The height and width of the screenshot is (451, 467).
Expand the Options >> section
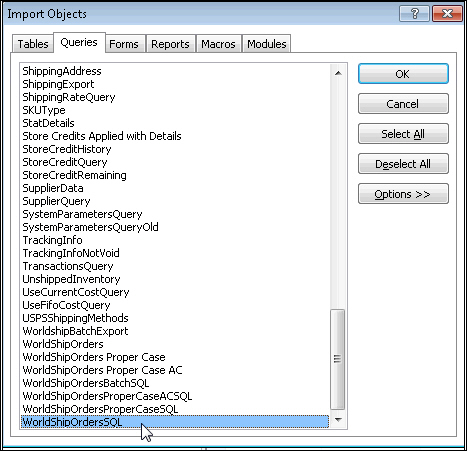tap(403, 194)
